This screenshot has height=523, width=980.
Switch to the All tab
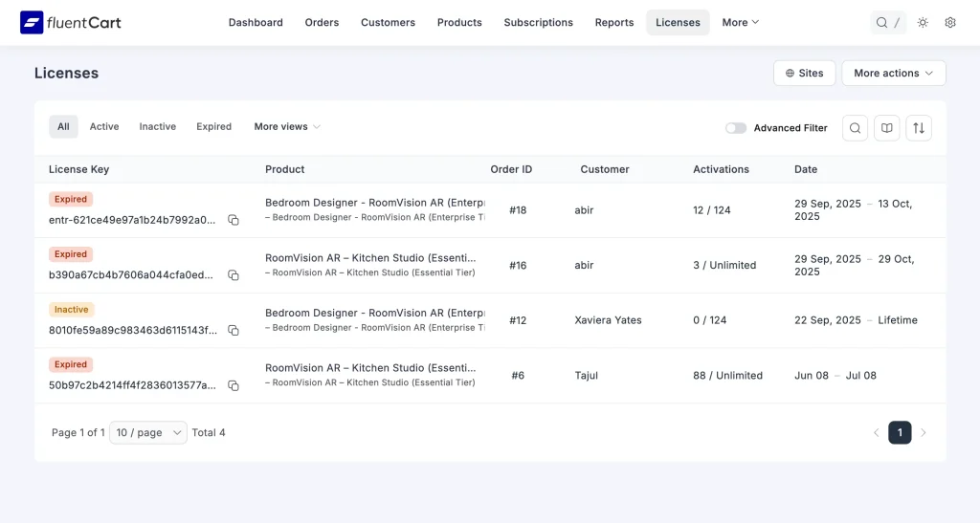click(x=64, y=127)
